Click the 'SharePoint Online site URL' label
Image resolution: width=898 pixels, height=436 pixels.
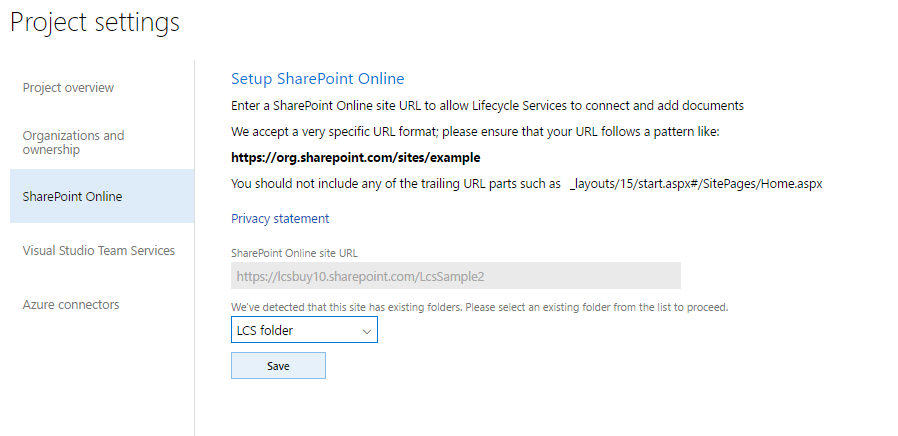(x=293, y=254)
